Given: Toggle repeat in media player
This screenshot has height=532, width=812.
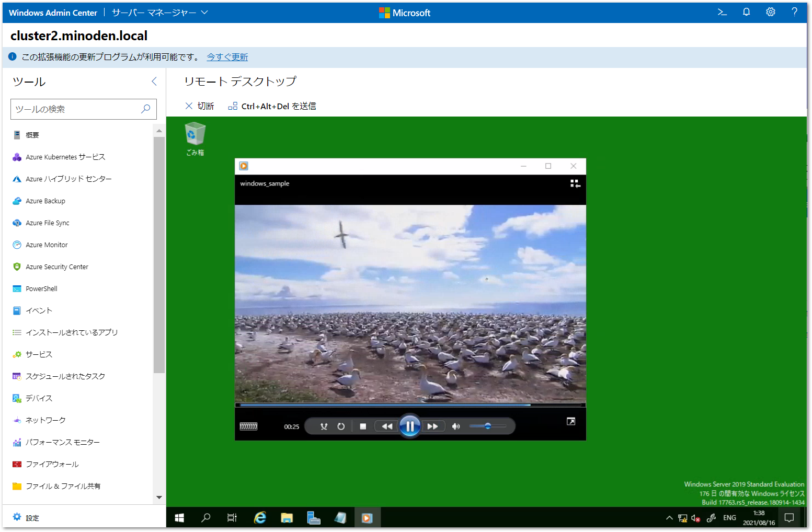Looking at the screenshot, I should click(x=341, y=426).
